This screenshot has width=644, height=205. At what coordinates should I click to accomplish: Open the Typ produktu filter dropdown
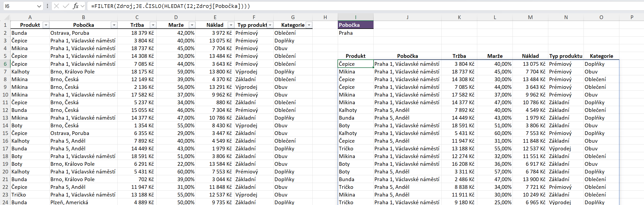(x=270, y=25)
